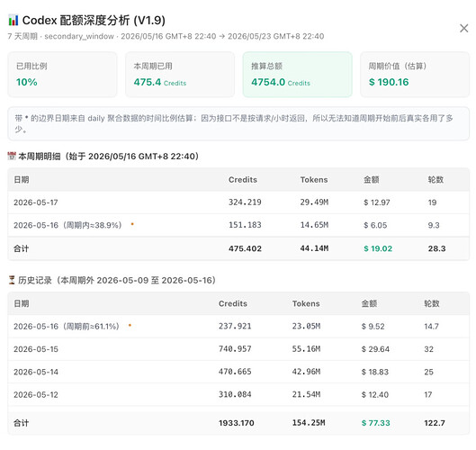Click the hourglass icon beside 历史记录
Image resolution: width=476 pixels, height=450 pixels.
pyautogui.click(x=12, y=280)
